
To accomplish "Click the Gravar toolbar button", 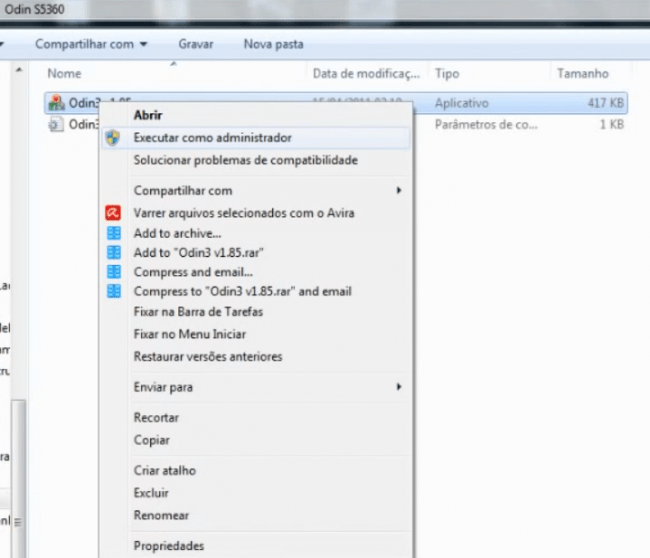I will point(196,44).
